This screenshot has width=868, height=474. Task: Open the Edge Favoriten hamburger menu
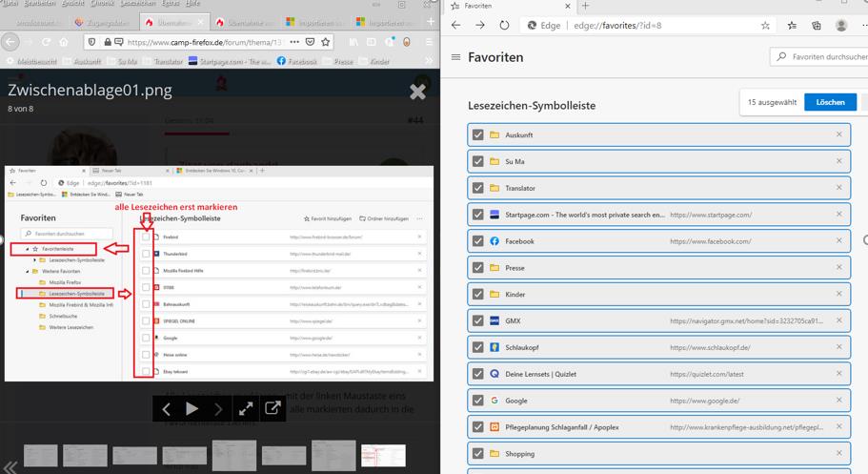(456, 57)
